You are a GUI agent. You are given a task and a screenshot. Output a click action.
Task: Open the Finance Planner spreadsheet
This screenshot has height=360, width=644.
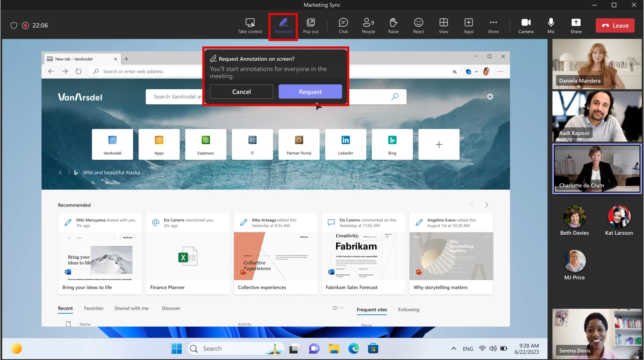click(188, 253)
